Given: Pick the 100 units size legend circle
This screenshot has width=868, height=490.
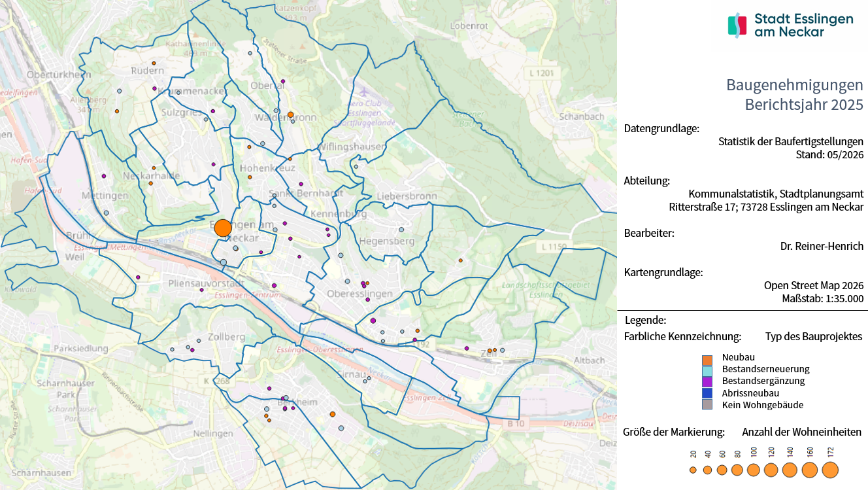Looking at the screenshot, I should 754,470.
